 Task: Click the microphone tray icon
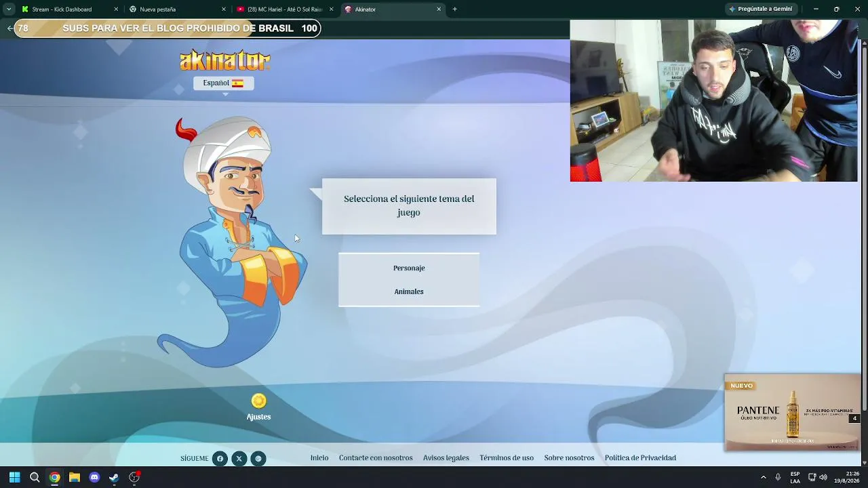tap(778, 477)
